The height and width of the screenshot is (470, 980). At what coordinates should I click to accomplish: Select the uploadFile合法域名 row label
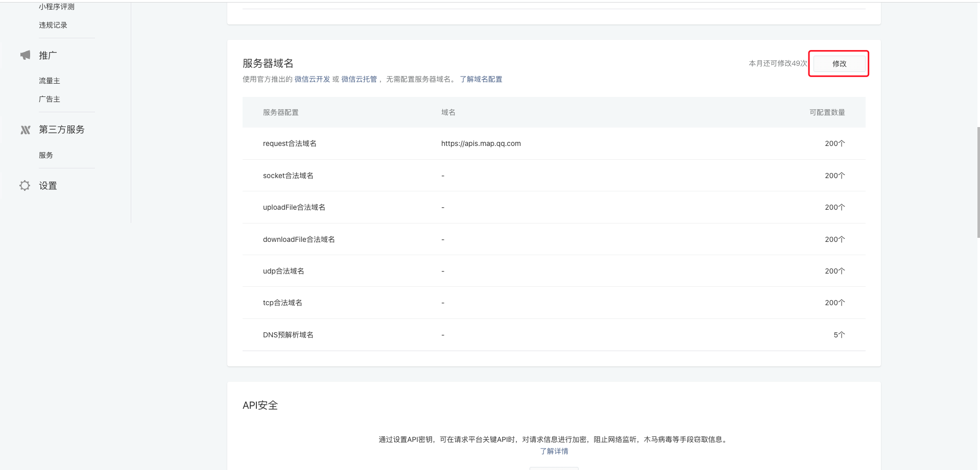point(294,207)
